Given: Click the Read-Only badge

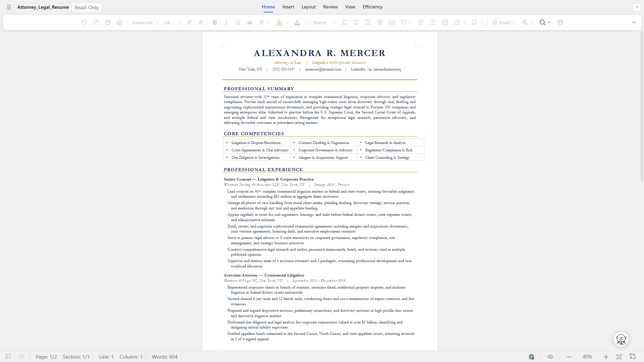Looking at the screenshot, I should click(x=87, y=7).
